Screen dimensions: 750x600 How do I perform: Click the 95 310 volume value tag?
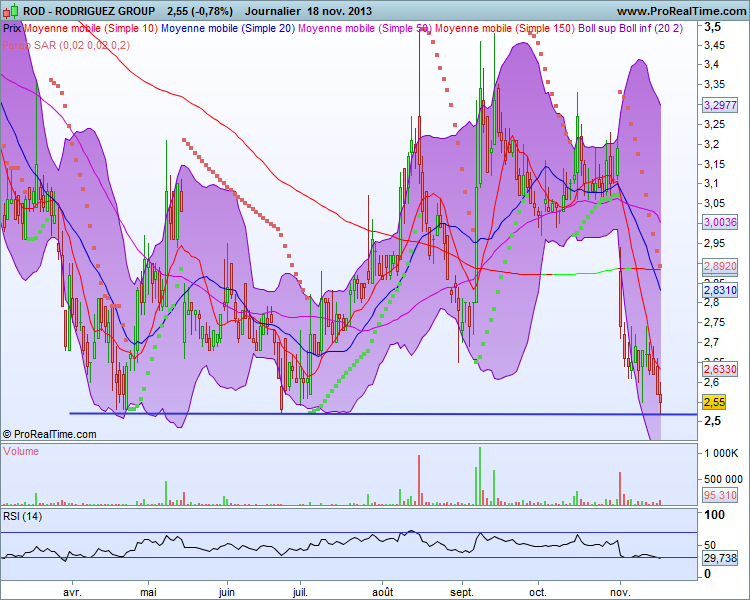(720, 495)
